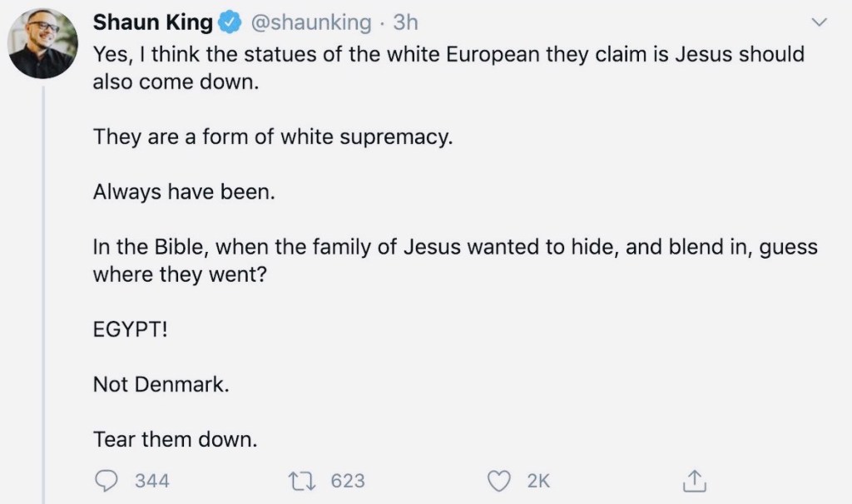Click the "Always have been." line
This screenshot has height=504, width=852.
tap(183, 192)
